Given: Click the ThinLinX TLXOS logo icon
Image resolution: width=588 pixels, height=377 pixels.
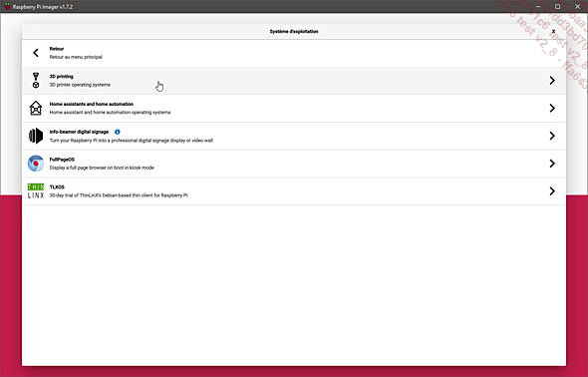Looking at the screenshot, I should [36, 190].
